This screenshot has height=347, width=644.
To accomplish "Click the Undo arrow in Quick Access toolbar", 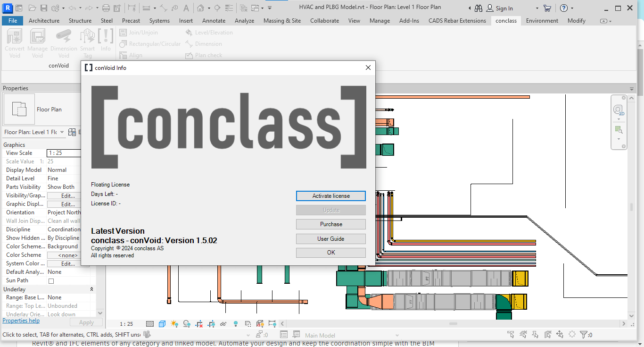I will click(x=72, y=8).
